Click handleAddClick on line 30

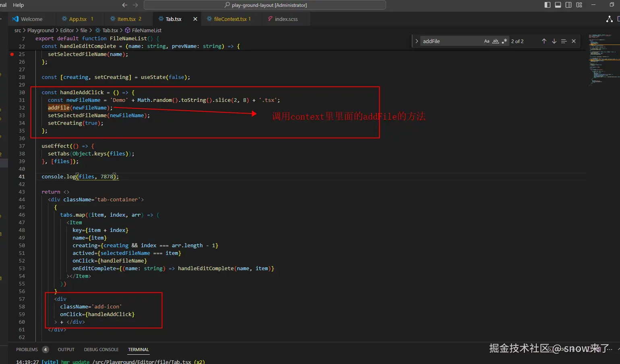click(x=82, y=92)
